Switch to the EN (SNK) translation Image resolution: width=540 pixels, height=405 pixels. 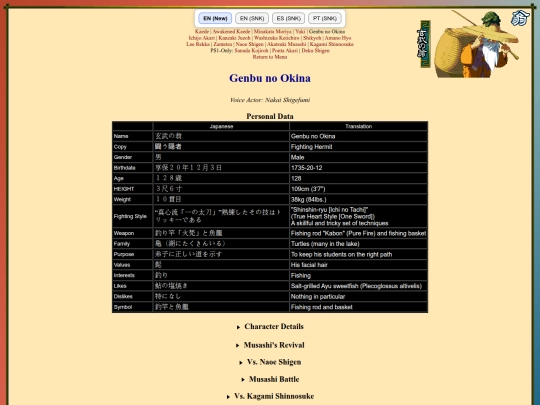(x=252, y=18)
